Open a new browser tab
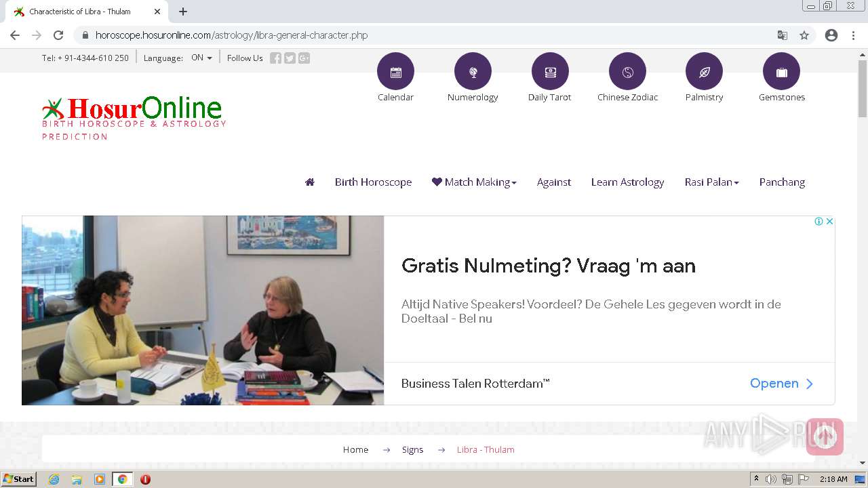 point(183,12)
